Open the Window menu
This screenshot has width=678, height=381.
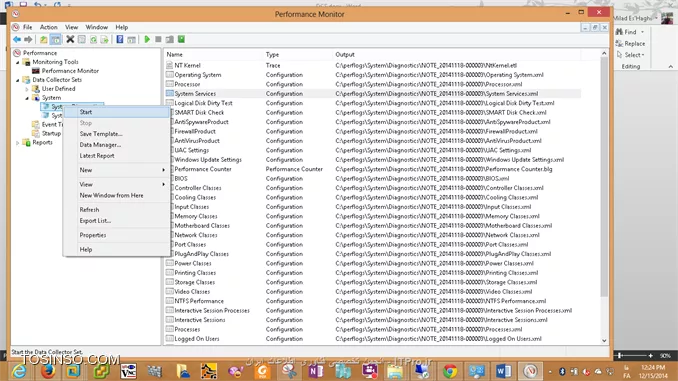click(x=96, y=27)
